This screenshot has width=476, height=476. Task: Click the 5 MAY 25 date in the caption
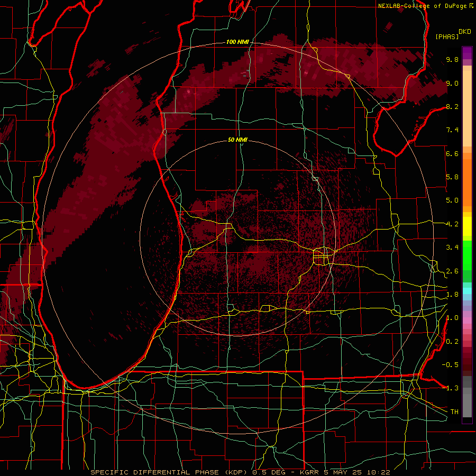(344, 472)
